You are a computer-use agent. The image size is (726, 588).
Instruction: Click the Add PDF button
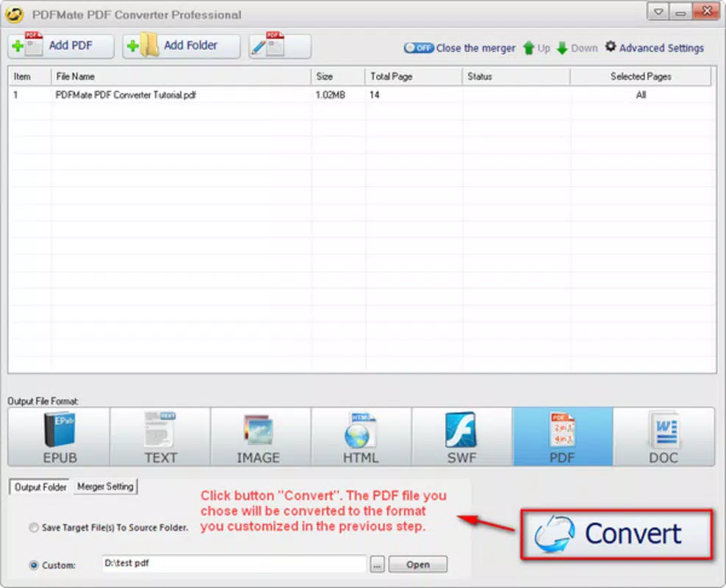tap(61, 46)
